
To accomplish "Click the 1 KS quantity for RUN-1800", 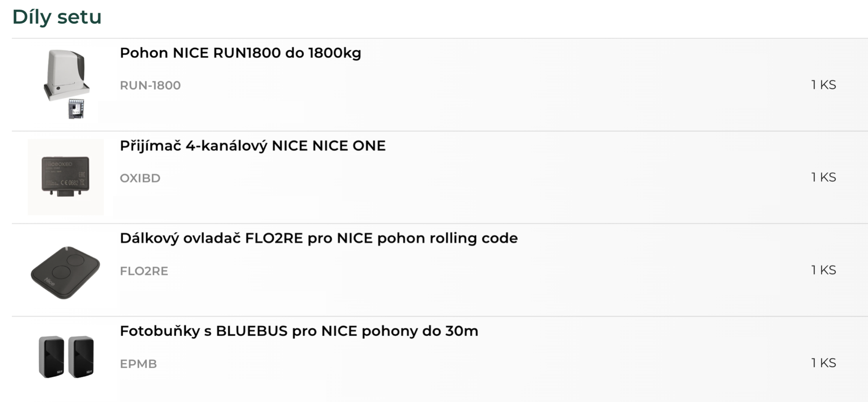I will [823, 85].
